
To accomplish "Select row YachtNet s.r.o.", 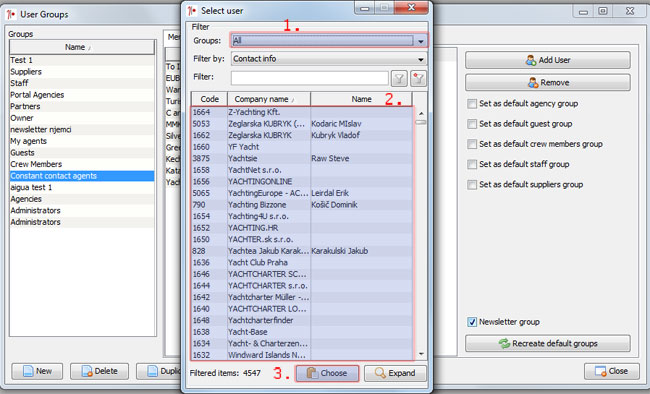I will 302,170.
